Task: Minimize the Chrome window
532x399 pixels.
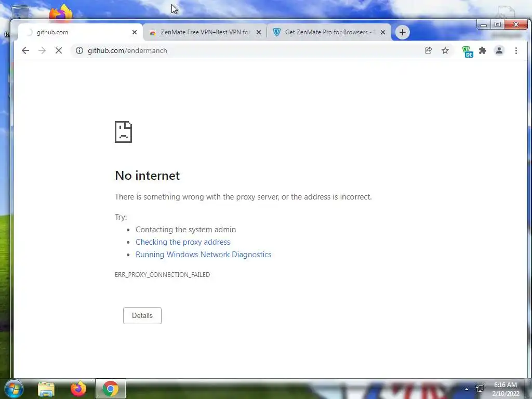Action: point(484,25)
